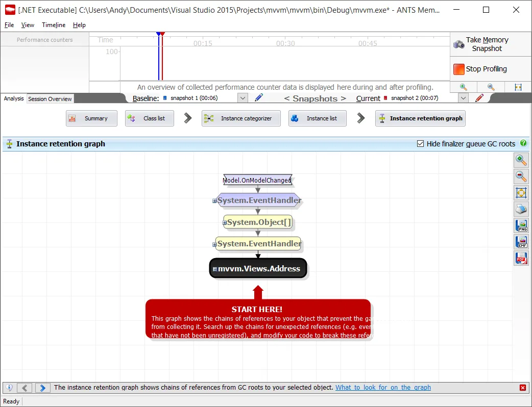532x407 pixels.
Task: Click the red START HERE callout
Action: click(x=258, y=319)
